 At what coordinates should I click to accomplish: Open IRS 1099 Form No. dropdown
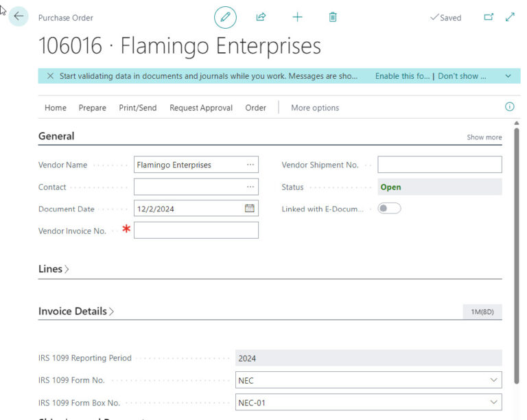pos(493,380)
